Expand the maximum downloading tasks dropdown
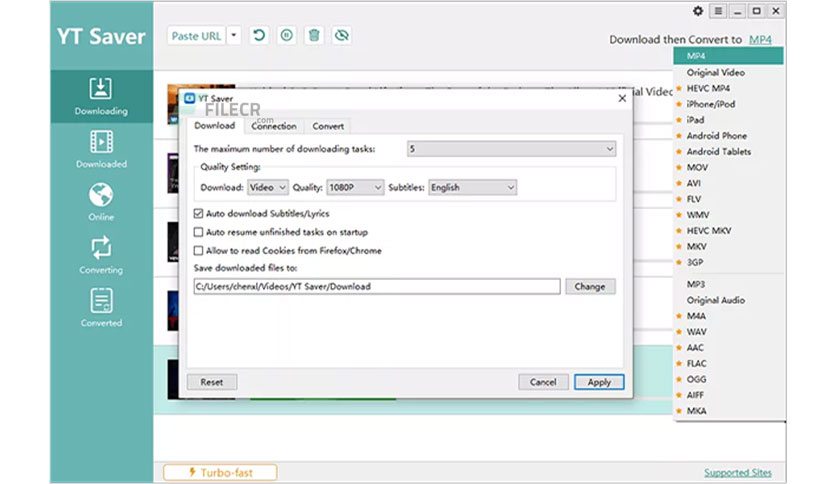Image resolution: width=836 pixels, height=484 pixels. click(511, 149)
